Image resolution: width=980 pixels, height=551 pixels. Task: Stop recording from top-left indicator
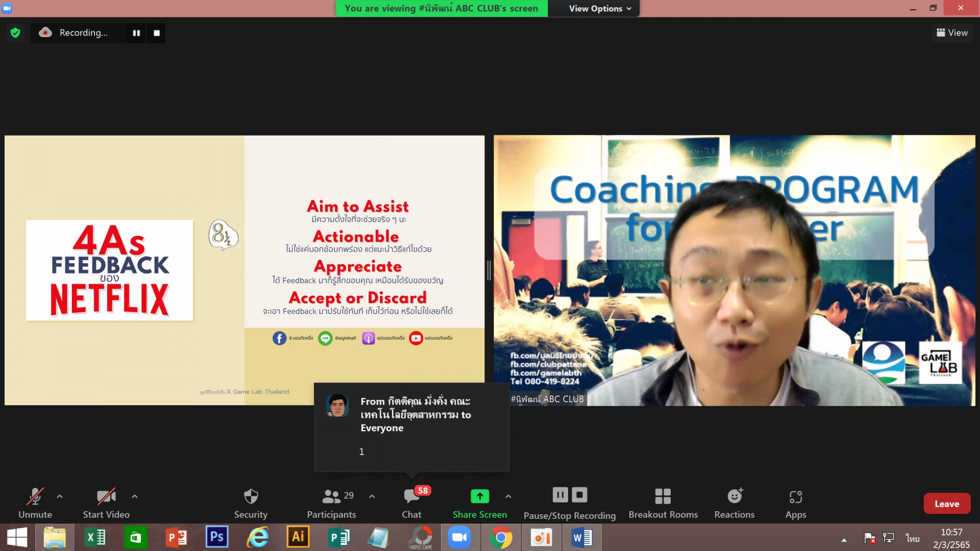[157, 33]
